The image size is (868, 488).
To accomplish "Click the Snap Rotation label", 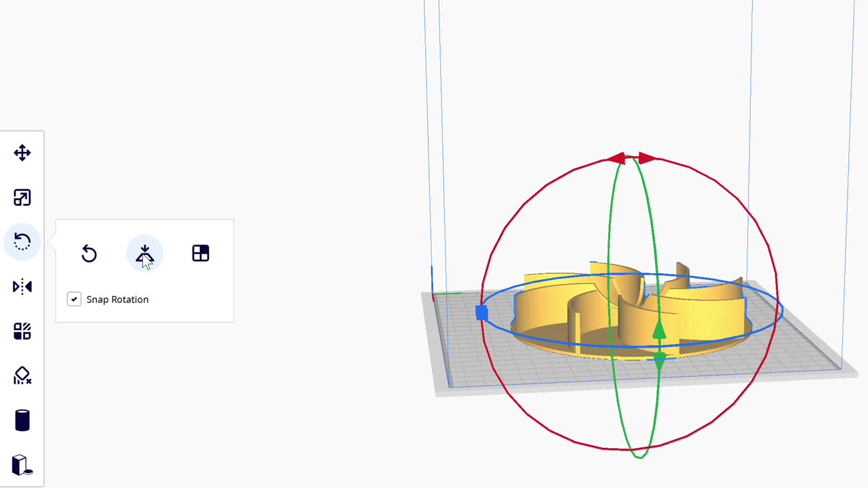I will 117,299.
